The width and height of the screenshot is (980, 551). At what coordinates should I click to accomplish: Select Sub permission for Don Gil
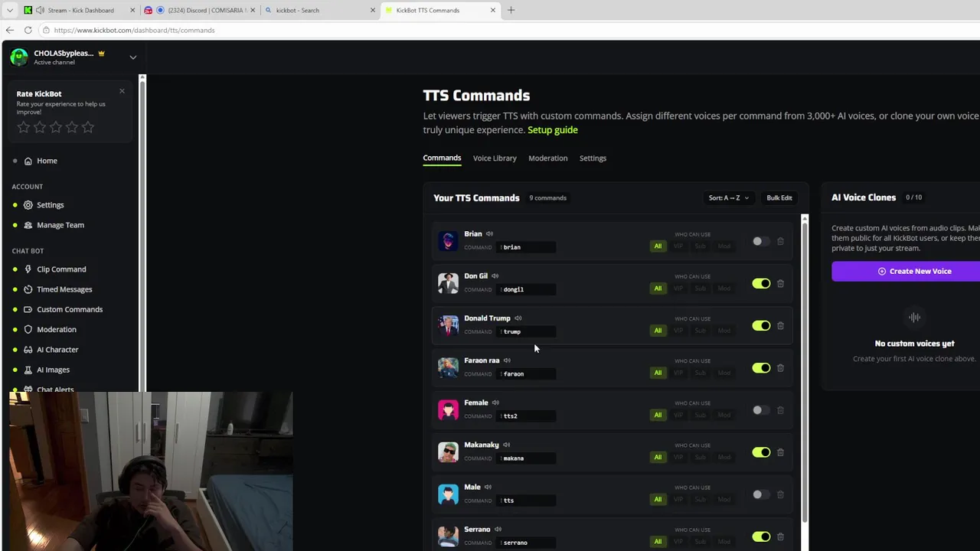tap(700, 289)
